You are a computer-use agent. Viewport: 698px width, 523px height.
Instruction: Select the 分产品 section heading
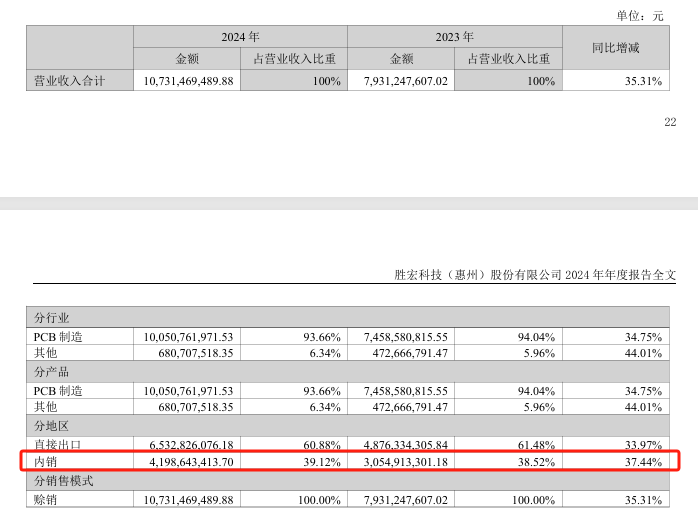point(52,372)
